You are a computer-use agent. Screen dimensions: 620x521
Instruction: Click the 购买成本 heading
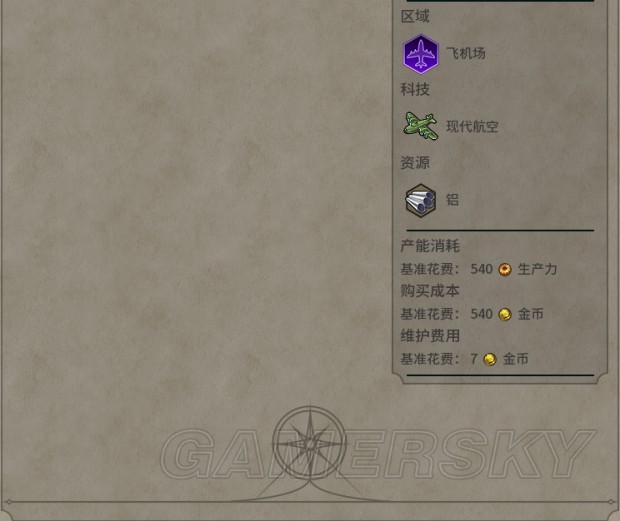pos(430,291)
